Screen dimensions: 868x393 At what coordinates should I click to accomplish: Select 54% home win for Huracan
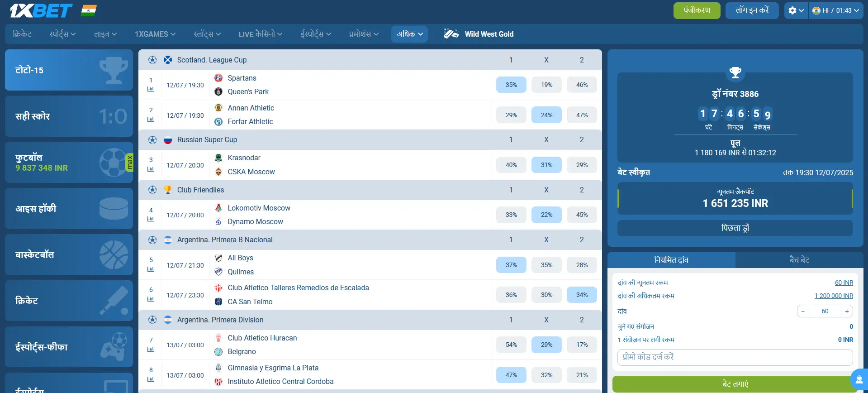(511, 345)
